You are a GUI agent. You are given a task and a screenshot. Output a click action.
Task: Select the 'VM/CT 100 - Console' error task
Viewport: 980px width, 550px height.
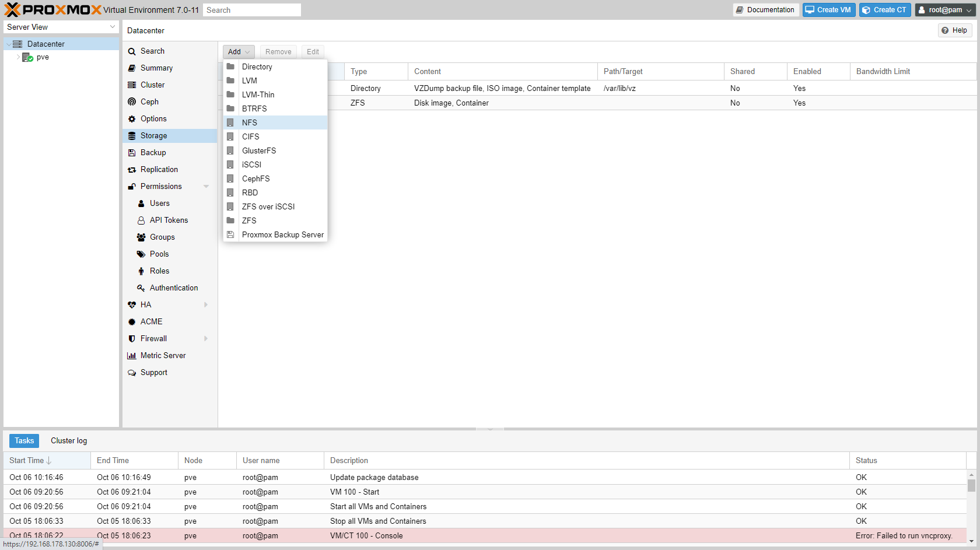pyautogui.click(x=485, y=536)
